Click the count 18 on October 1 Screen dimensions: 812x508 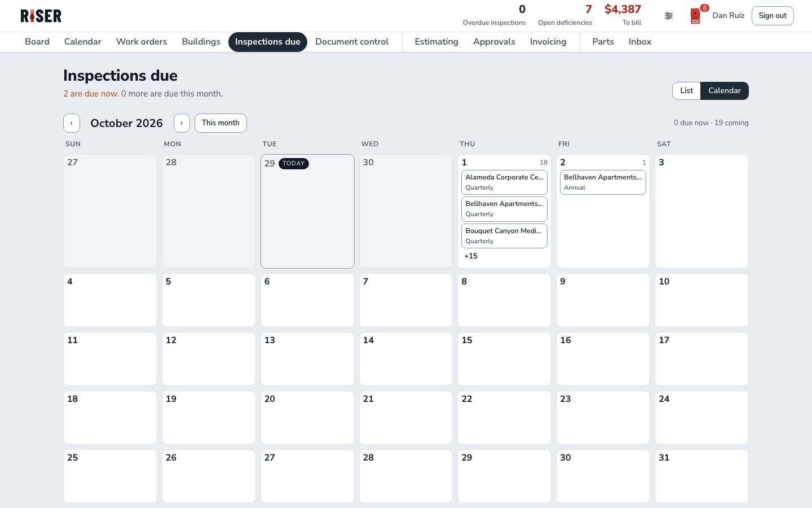544,163
